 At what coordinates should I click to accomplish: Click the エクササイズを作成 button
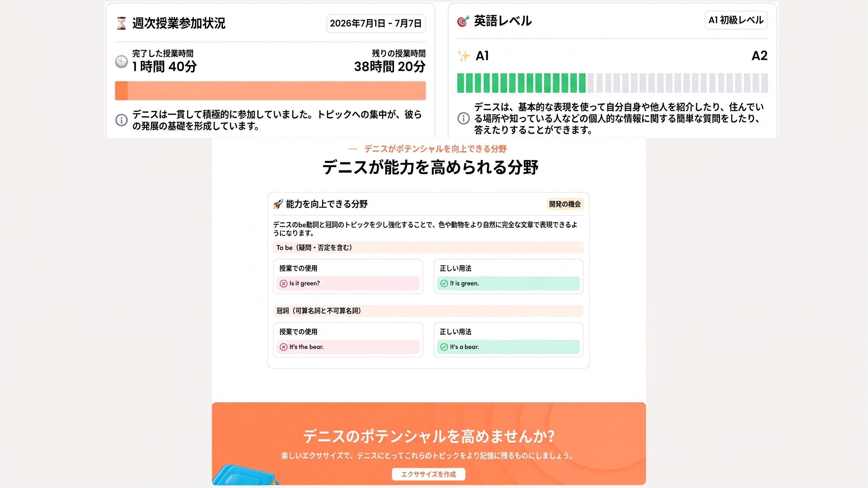coord(428,474)
